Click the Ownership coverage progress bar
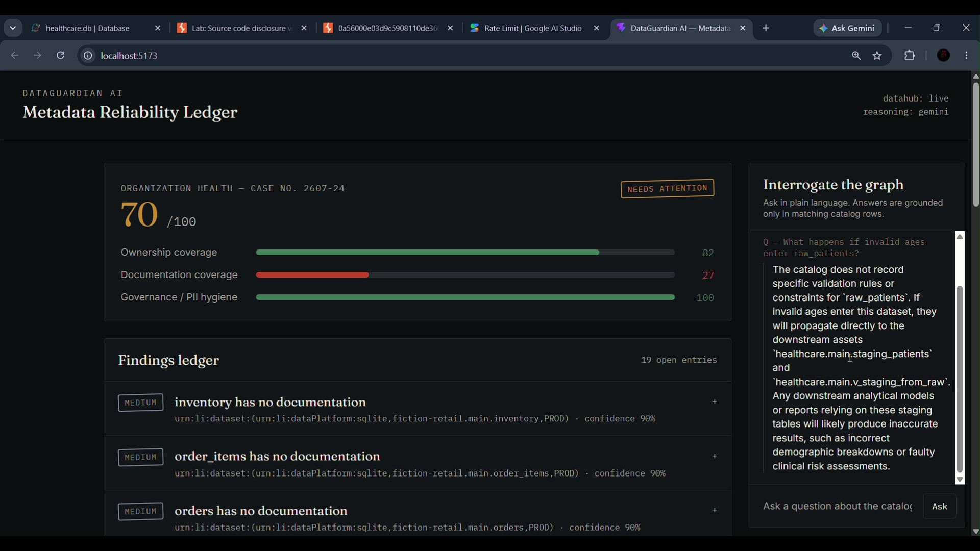980x551 pixels. [x=465, y=253]
